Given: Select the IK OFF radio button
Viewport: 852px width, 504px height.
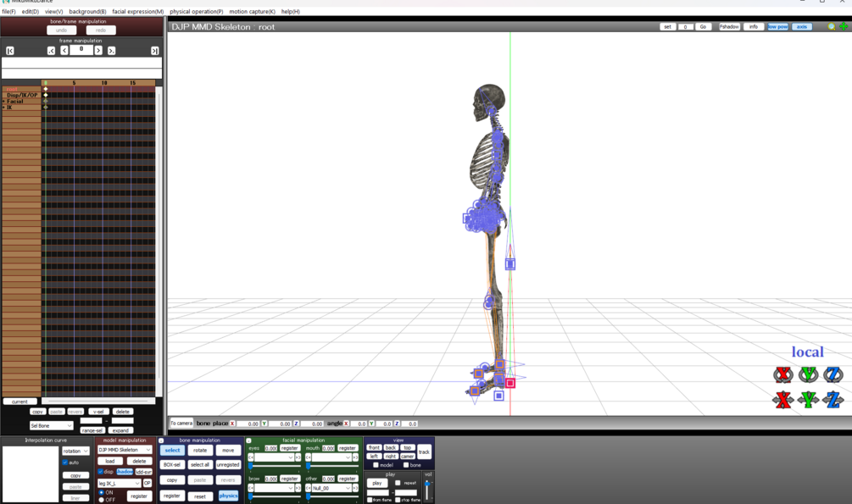Looking at the screenshot, I should pyautogui.click(x=101, y=500).
